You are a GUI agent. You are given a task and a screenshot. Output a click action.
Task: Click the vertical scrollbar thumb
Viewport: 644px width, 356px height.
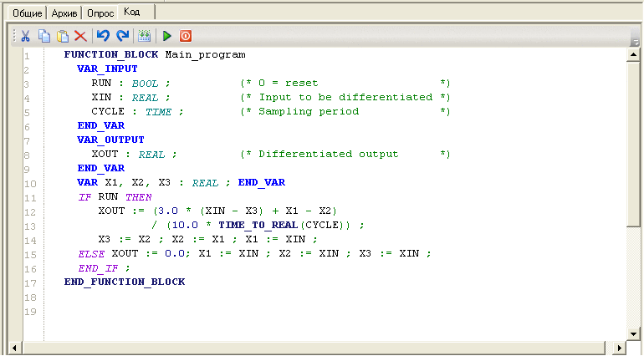(x=633, y=144)
